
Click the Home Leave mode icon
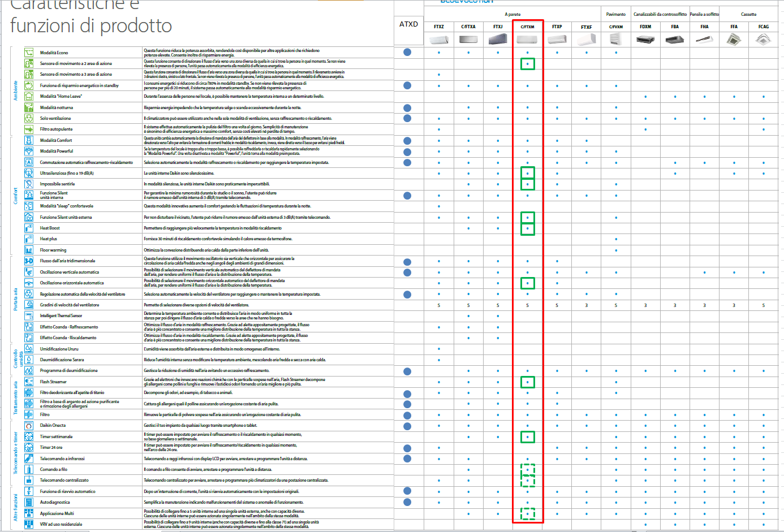pos(29,96)
